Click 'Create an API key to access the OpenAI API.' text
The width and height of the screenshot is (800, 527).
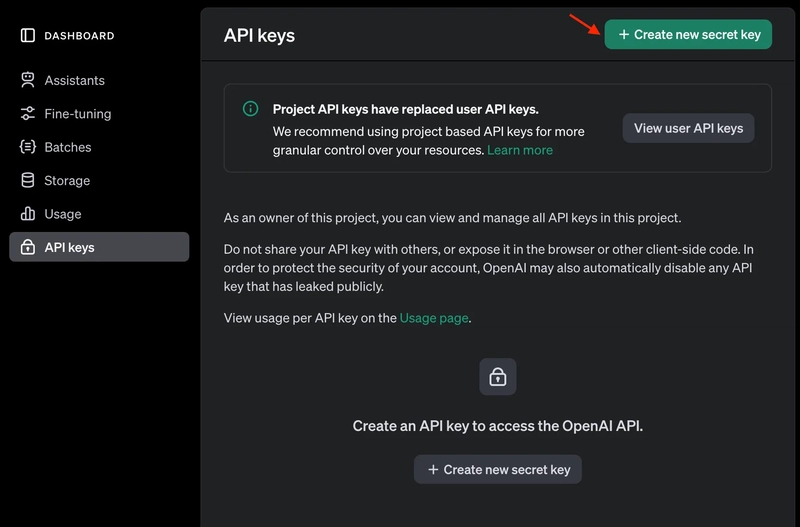pos(497,426)
